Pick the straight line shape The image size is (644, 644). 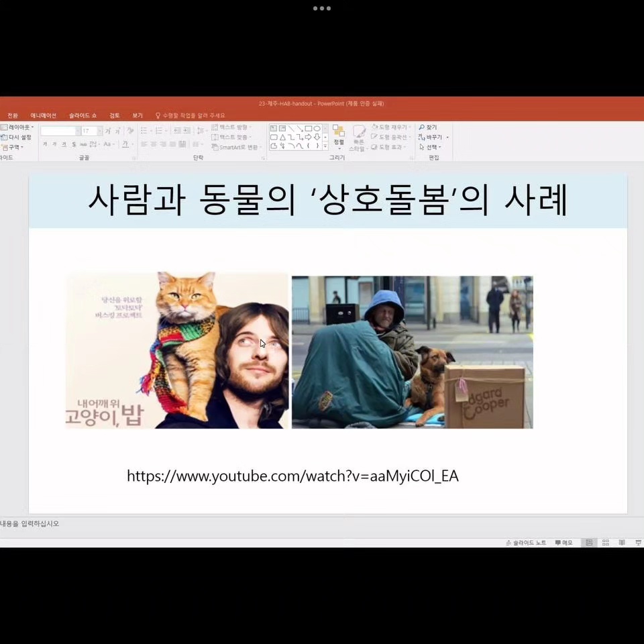[x=290, y=129]
